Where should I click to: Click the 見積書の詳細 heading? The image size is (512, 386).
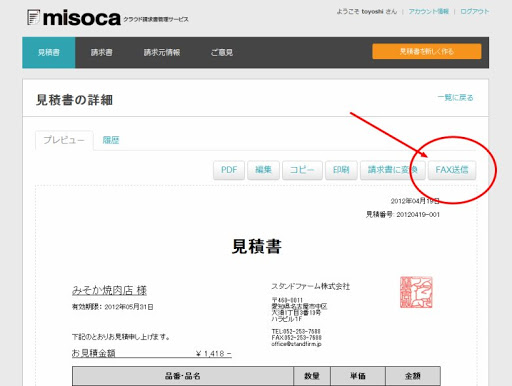tap(74, 100)
